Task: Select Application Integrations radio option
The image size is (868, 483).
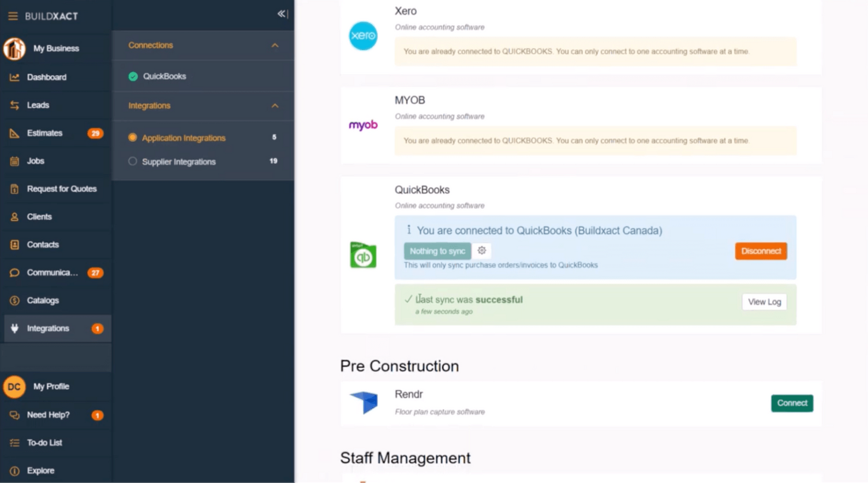Action: pos(133,137)
